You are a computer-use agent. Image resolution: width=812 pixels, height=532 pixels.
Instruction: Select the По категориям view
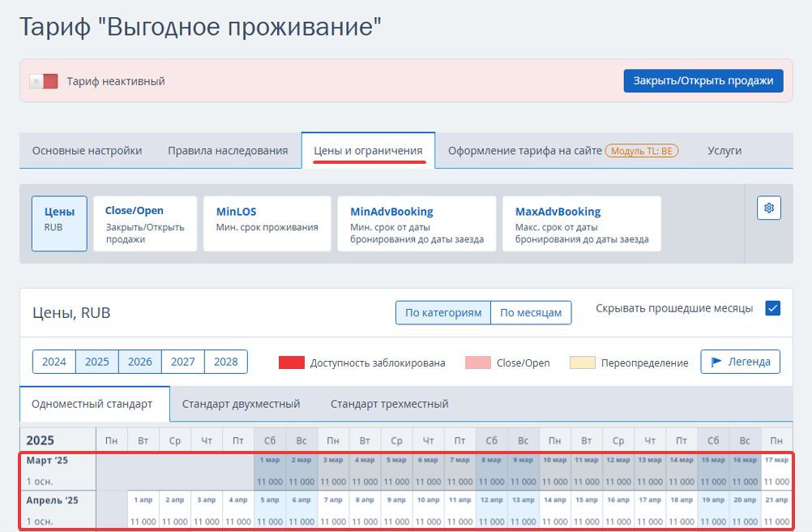pos(442,313)
